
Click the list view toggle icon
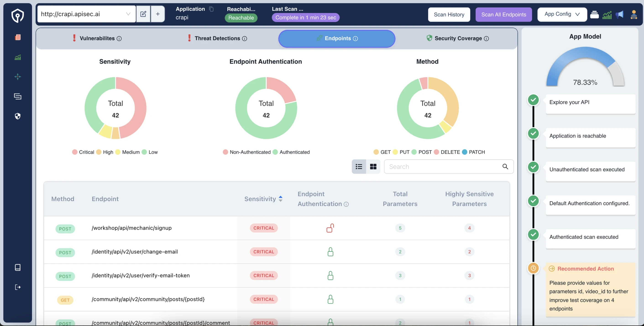359,166
